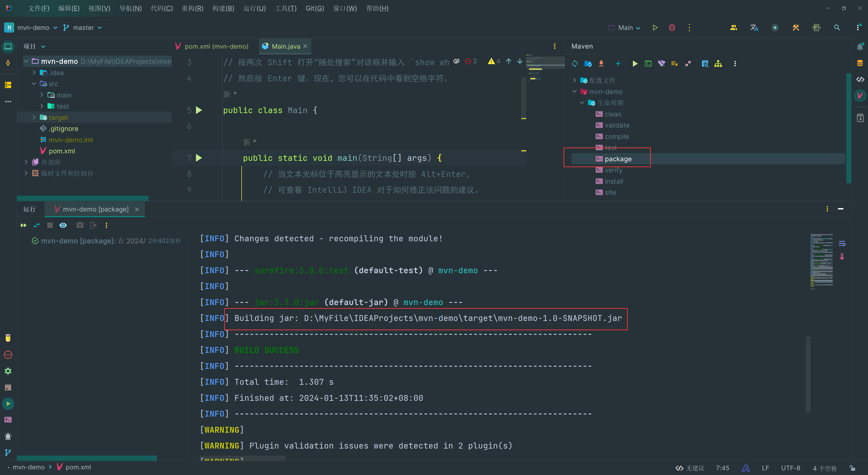
Task: Debug Main with bug icon
Action: coord(672,28)
